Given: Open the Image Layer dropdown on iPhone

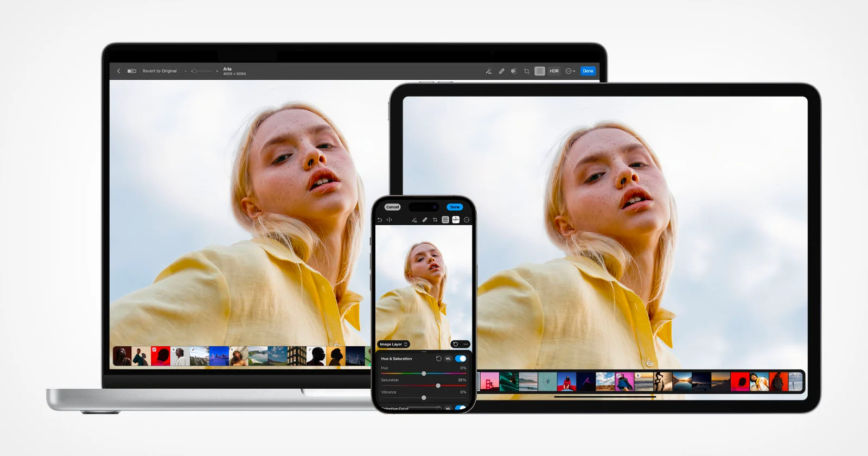Looking at the screenshot, I should 394,344.
